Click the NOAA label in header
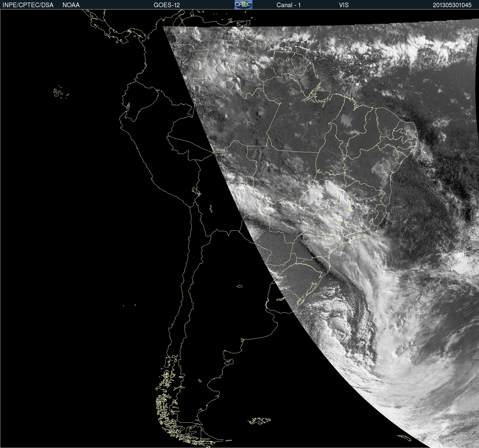Image resolution: width=479 pixels, height=448 pixels. pos(71,5)
